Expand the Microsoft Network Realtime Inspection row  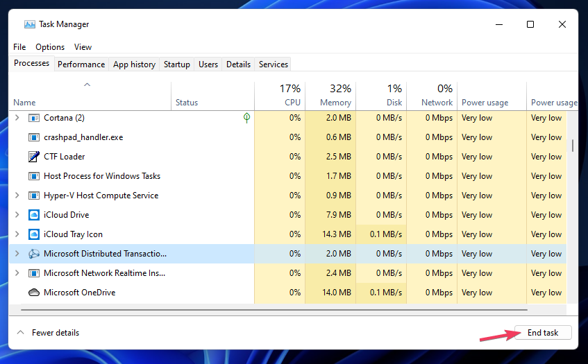[17, 273]
